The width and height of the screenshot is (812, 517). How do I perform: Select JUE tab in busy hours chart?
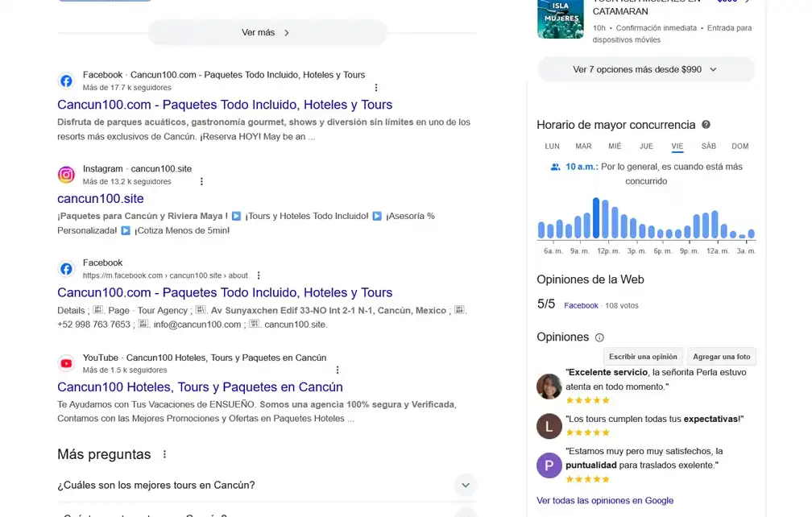pos(646,147)
